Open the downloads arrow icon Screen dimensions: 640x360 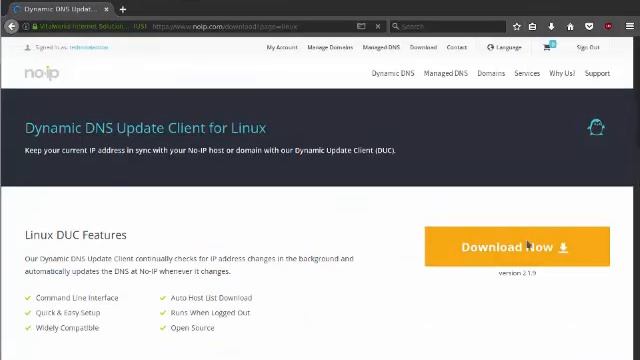tap(551, 27)
